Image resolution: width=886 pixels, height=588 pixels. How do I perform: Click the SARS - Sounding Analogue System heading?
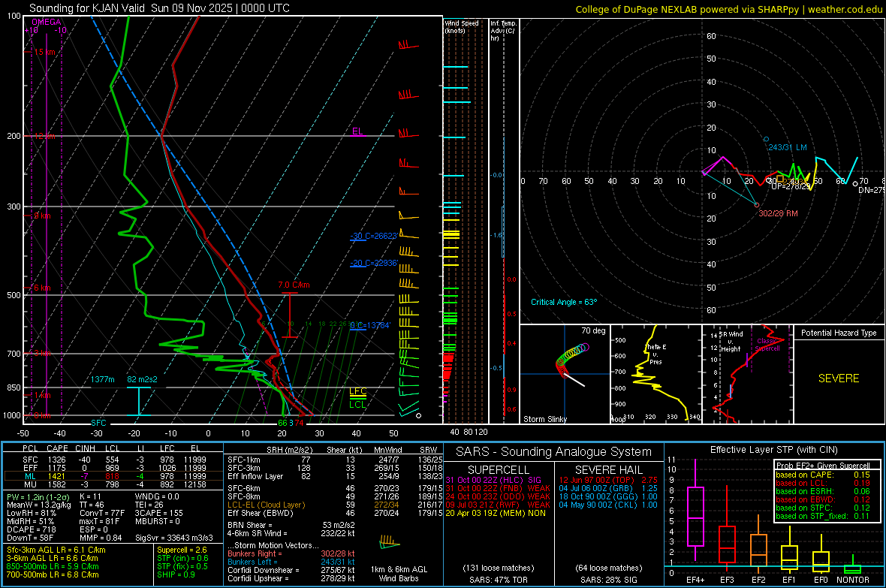(554, 452)
